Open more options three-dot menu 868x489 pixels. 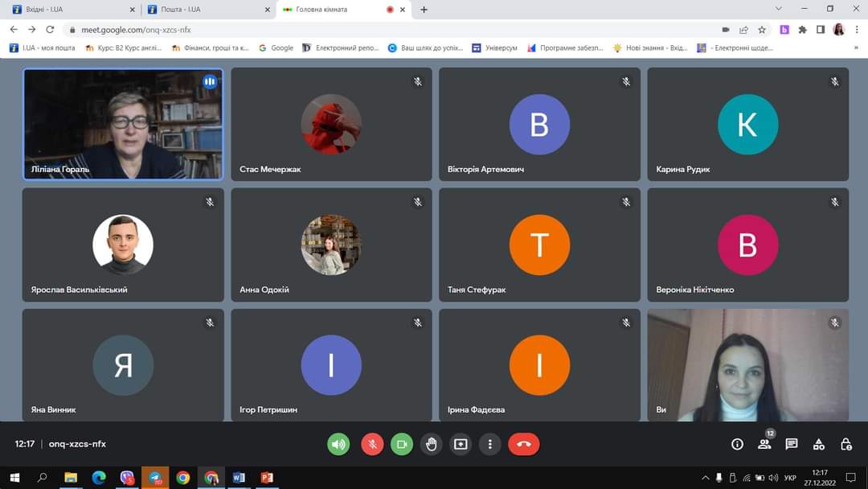(x=489, y=444)
